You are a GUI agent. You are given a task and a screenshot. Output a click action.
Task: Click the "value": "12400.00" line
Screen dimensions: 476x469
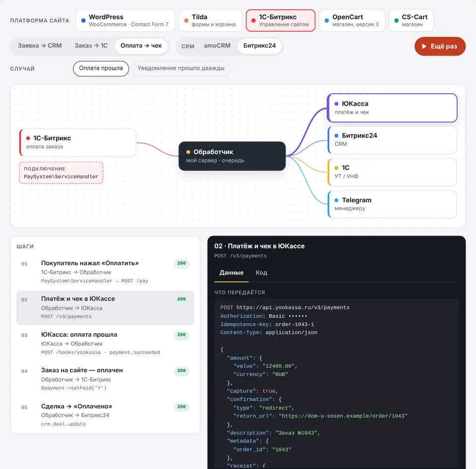coord(265,366)
